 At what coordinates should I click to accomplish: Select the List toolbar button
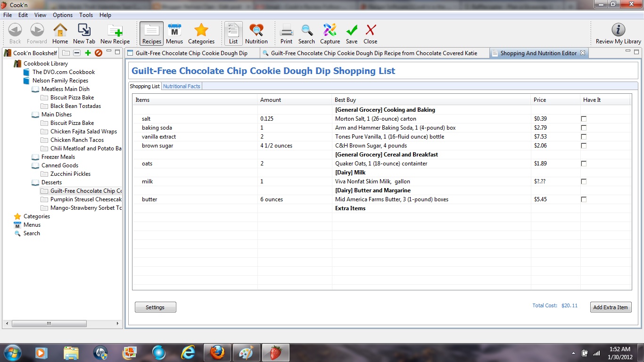click(233, 33)
